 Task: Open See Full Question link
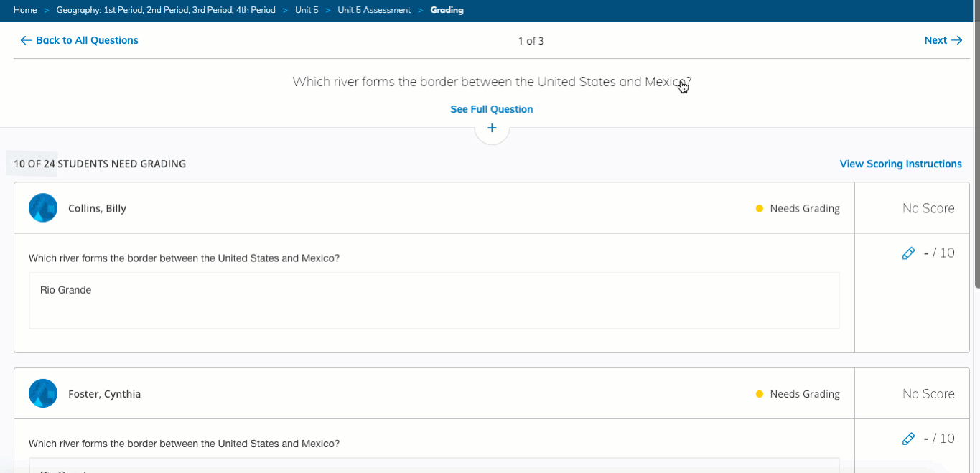click(x=492, y=109)
